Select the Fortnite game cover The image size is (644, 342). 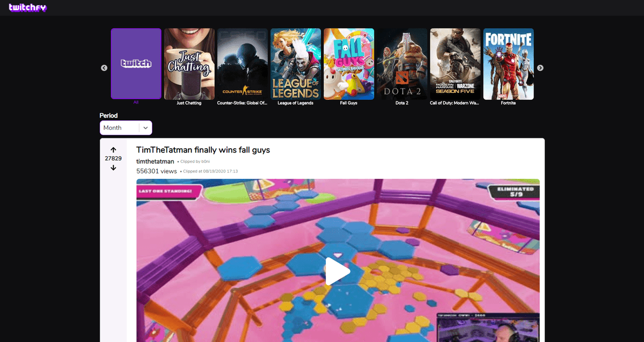[x=509, y=64]
